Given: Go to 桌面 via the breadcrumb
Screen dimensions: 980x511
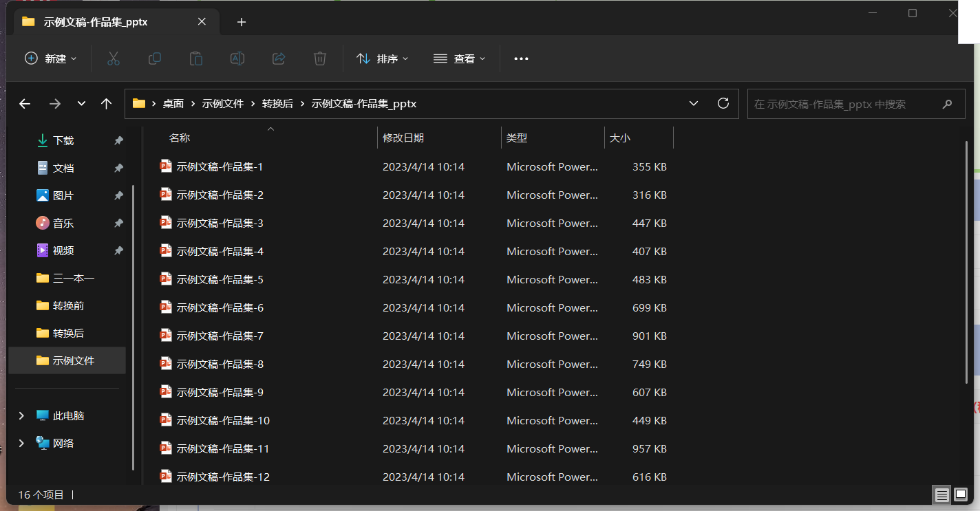Looking at the screenshot, I should 173,103.
